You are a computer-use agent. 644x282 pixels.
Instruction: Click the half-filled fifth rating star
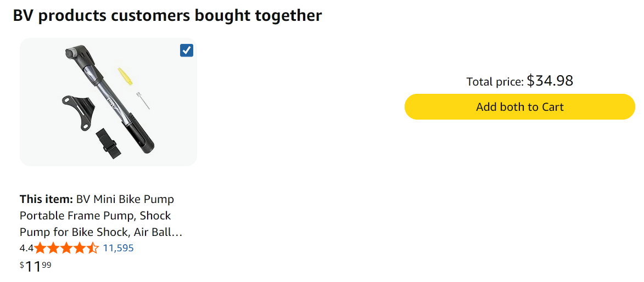[93, 248]
